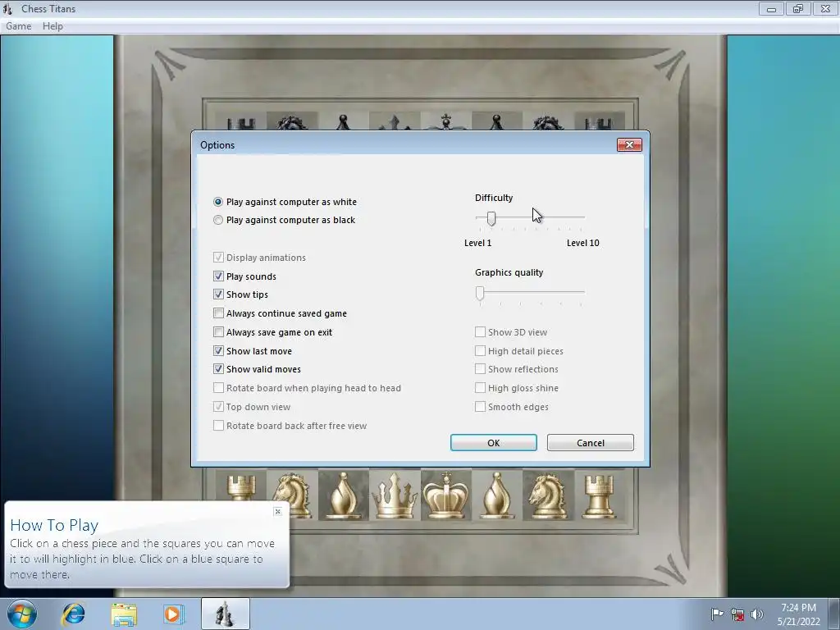
Task: Minimize the Chess Titans window
Action: pyautogui.click(x=771, y=8)
